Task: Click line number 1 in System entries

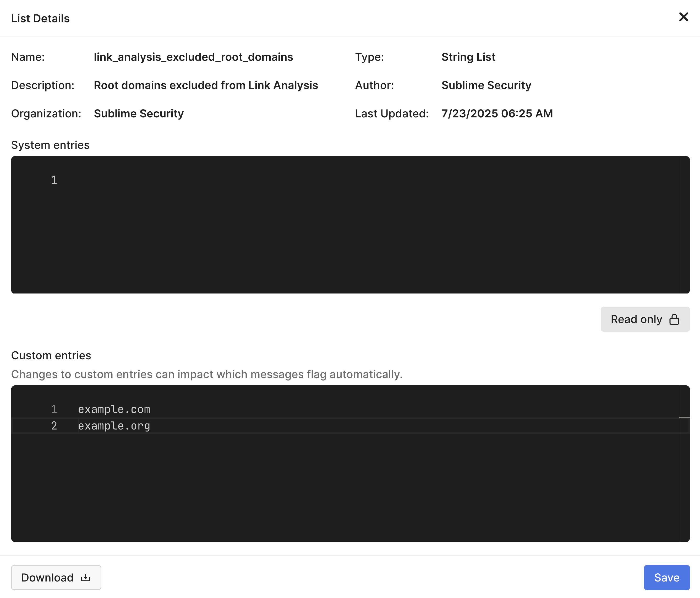Action: (x=54, y=180)
